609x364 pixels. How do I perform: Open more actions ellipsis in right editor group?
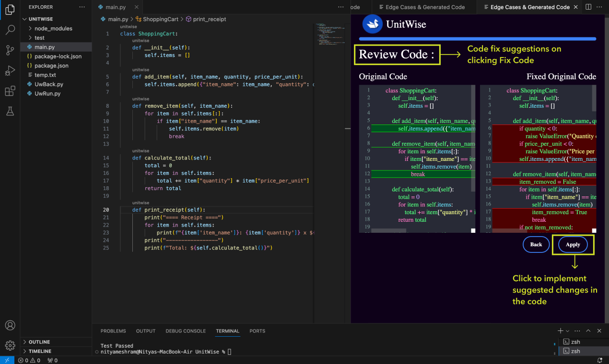(x=600, y=7)
